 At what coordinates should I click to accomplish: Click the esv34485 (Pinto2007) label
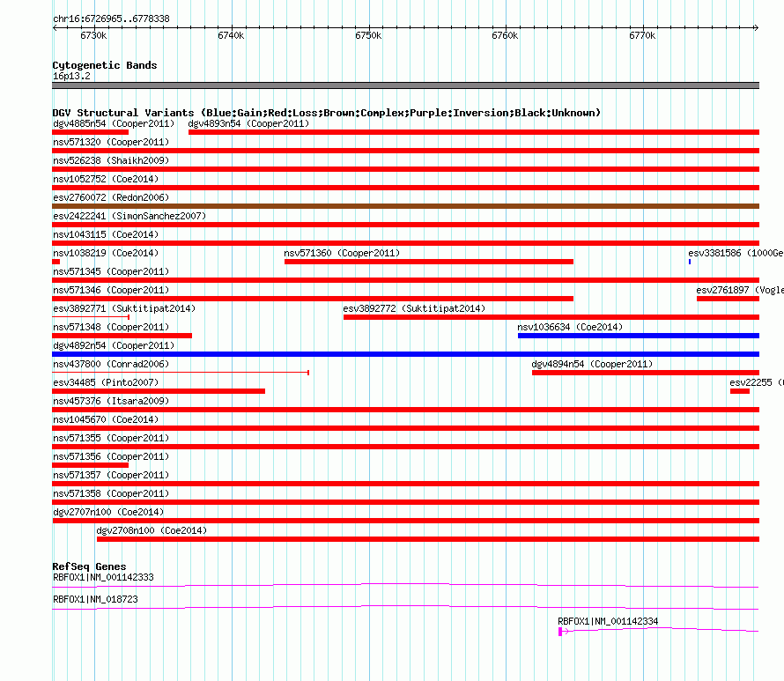tap(106, 382)
